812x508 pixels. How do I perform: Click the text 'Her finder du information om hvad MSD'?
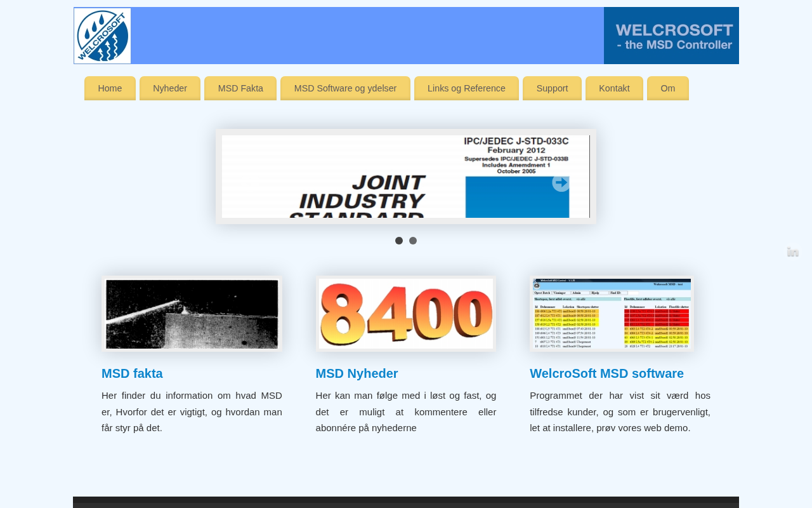click(x=192, y=396)
